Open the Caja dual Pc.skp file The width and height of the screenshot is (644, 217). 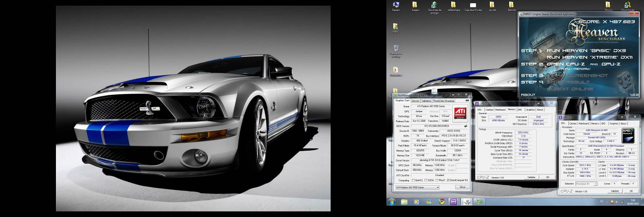473,6
